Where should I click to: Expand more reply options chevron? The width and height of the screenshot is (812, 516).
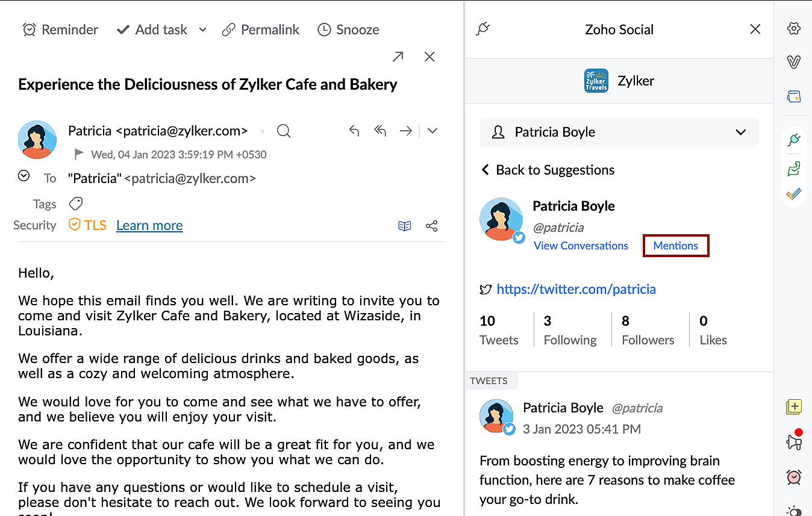(433, 131)
